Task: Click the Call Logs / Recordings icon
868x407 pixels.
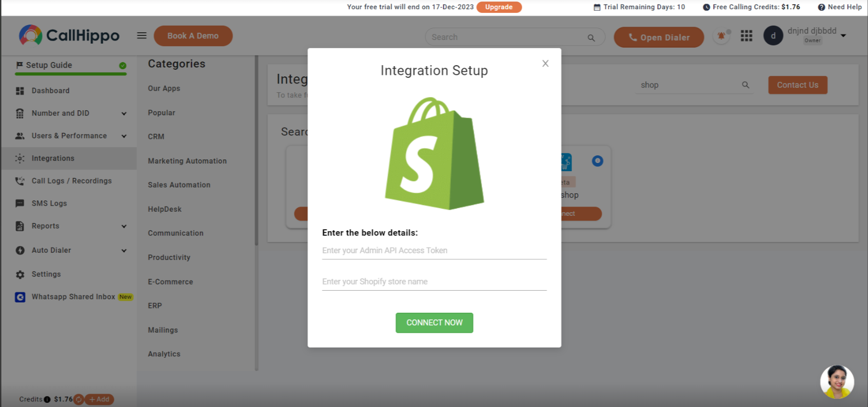Action: coord(20,181)
